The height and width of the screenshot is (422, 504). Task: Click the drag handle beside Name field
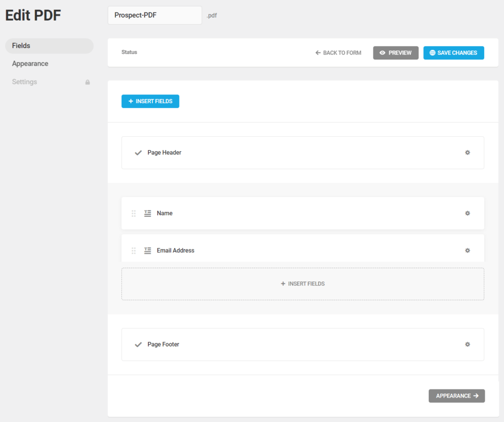[x=133, y=213]
